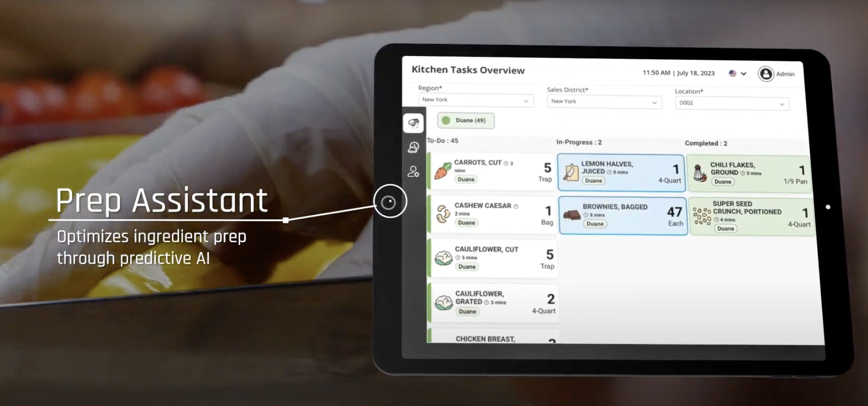Image resolution: width=868 pixels, height=406 pixels.
Task: Click the chili flakes shaker icon
Action: [700, 173]
